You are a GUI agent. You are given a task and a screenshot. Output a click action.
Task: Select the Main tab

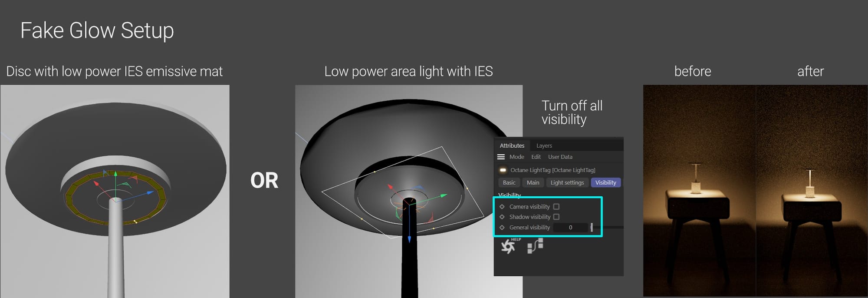(x=533, y=182)
